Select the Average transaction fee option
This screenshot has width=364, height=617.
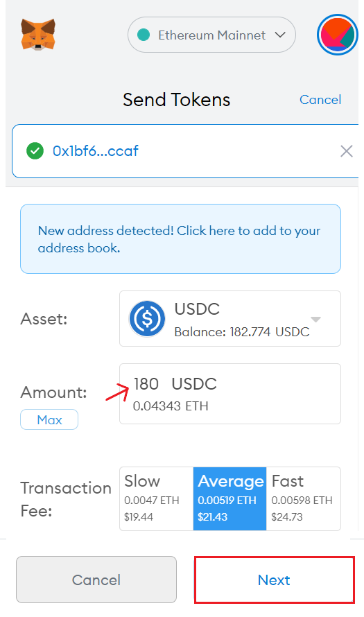pyautogui.click(x=229, y=498)
